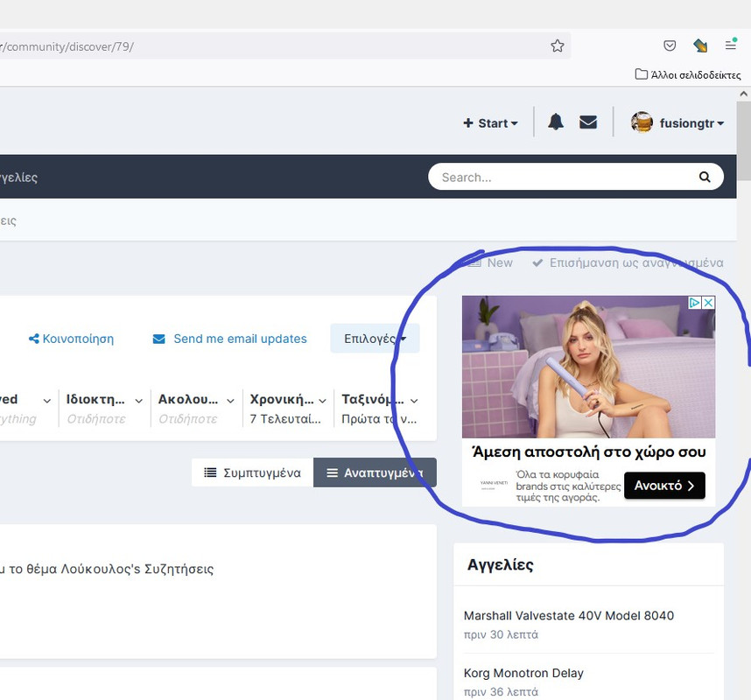The image size is (751, 700).
Task: Click the fusiongtr beer avatar
Action: (x=642, y=122)
